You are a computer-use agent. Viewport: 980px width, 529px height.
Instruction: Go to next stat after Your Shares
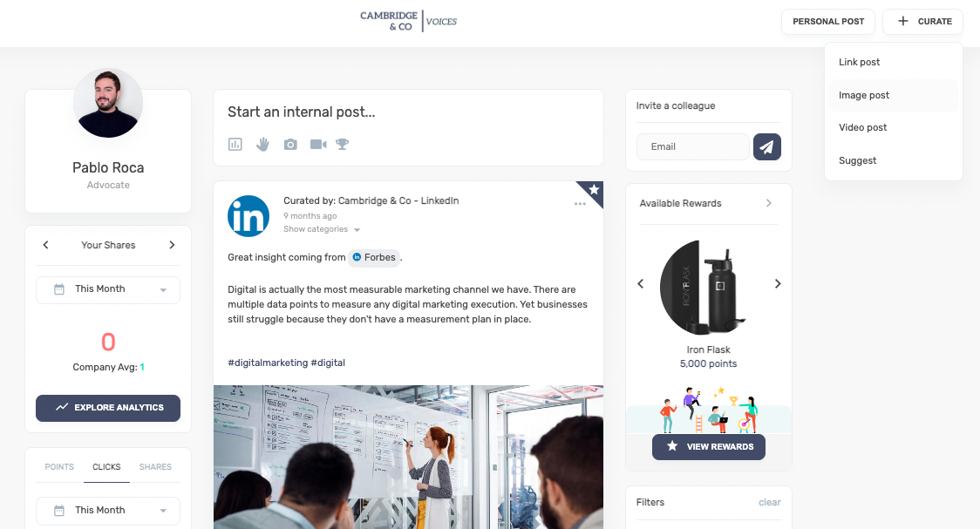172,245
